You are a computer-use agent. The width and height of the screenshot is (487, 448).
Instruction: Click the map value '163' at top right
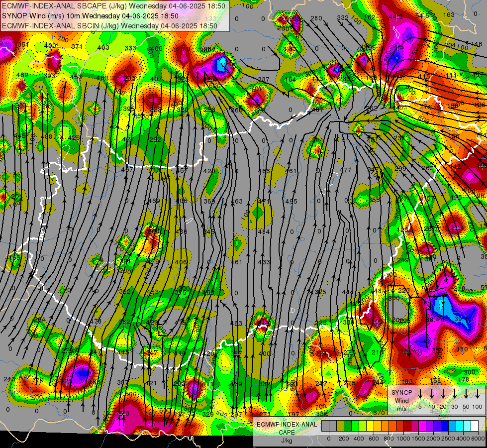(449, 14)
